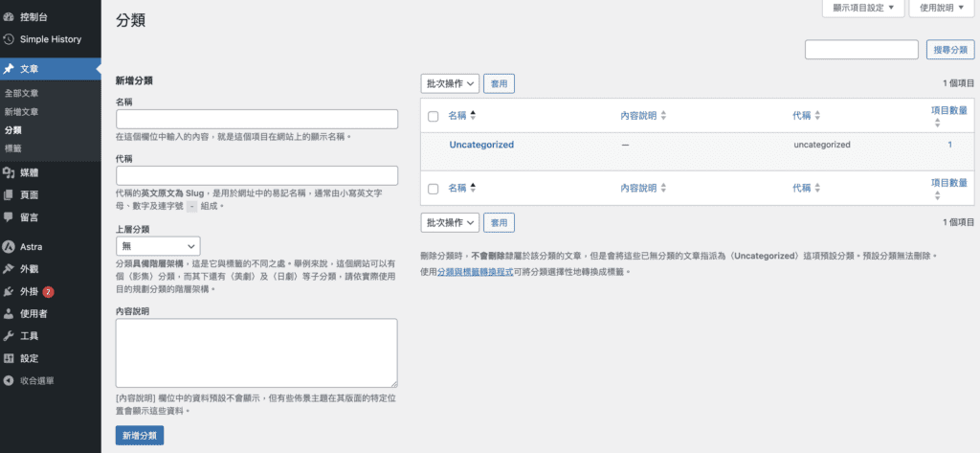Sort by 名稱 arrows in table header
Viewport: 980px width, 453px height.
[473, 115]
